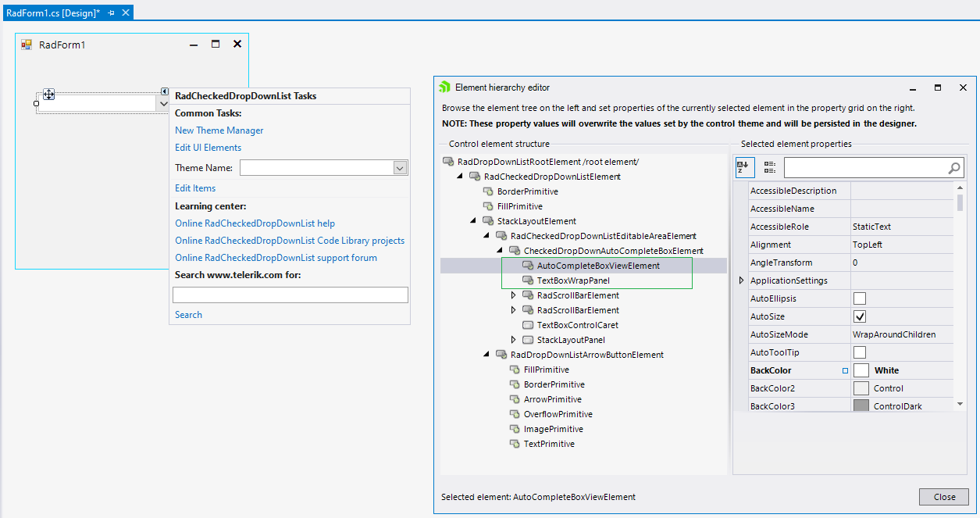Click the TextPrimitive node icon
Viewport: 980px width, 518px height.
point(515,444)
